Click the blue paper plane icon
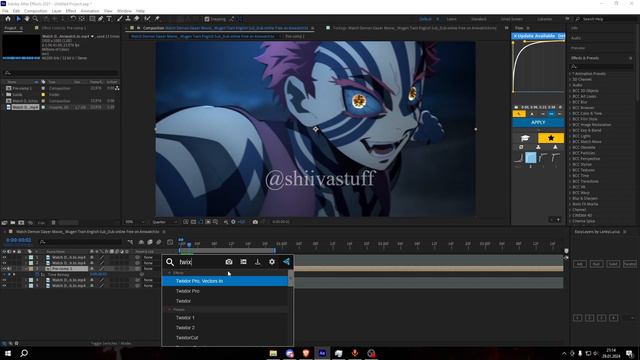640x360 pixels. point(286,262)
